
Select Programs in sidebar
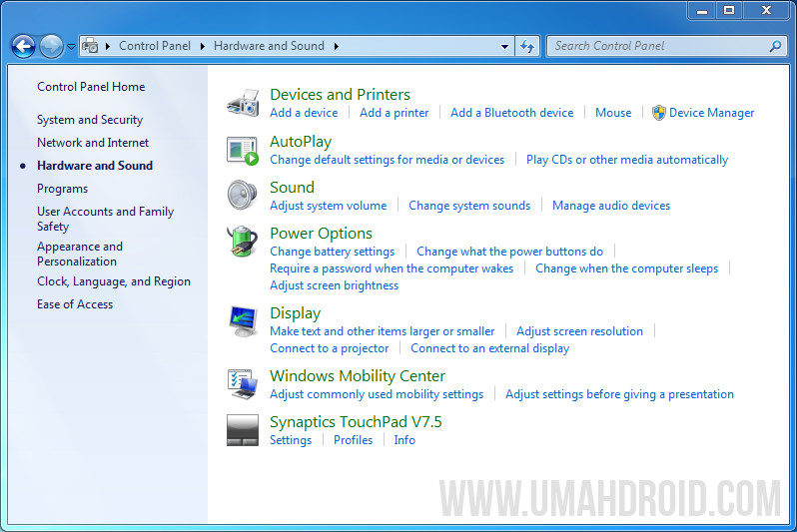point(63,189)
